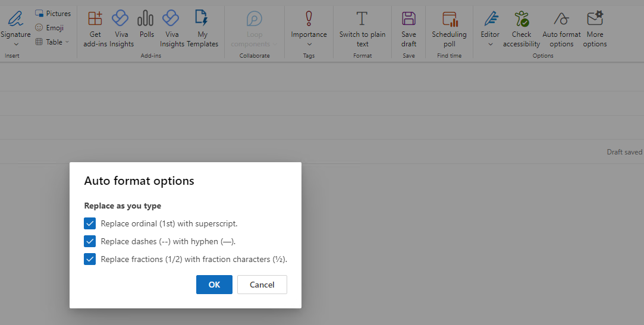Expand Loop components dropdown chevron
644x325 pixels.
point(275,45)
